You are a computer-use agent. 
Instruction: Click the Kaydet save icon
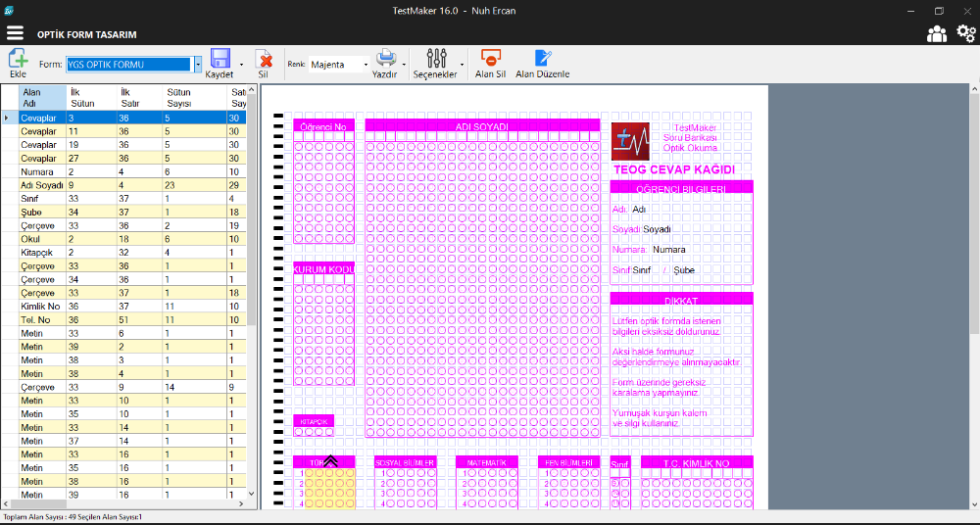[220, 58]
